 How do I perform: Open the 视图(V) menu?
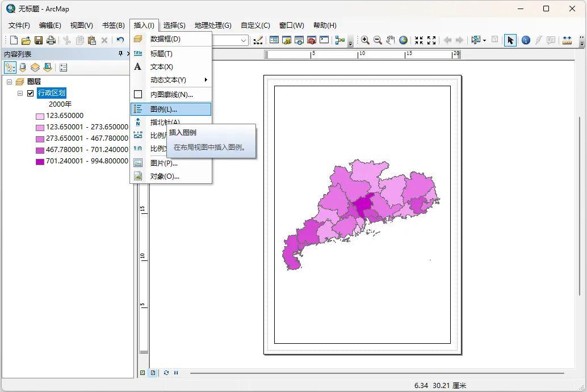coord(82,26)
